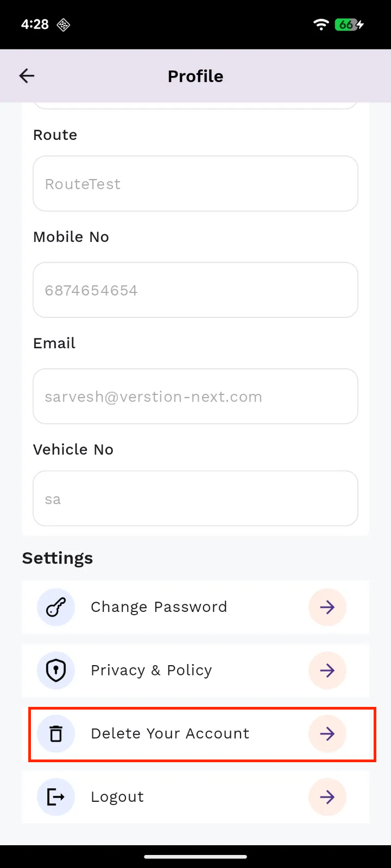Screen dimensions: 391x868
Task: Select Delete Your Account label
Action: [170, 734]
